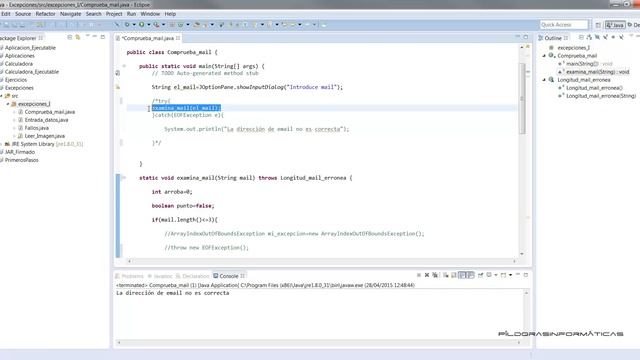Click the editor horizontal scrollbar
This screenshot has width=640, height=360.
click(322, 261)
